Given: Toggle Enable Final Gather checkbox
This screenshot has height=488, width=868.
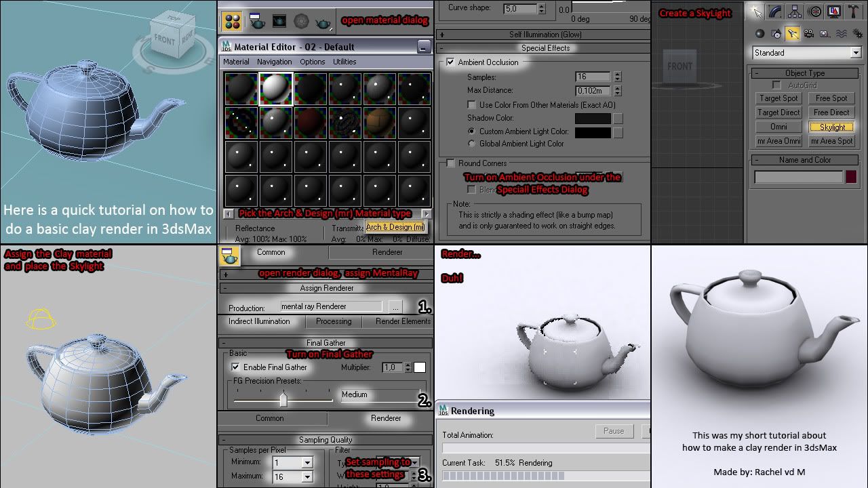Looking at the screenshot, I should (235, 367).
